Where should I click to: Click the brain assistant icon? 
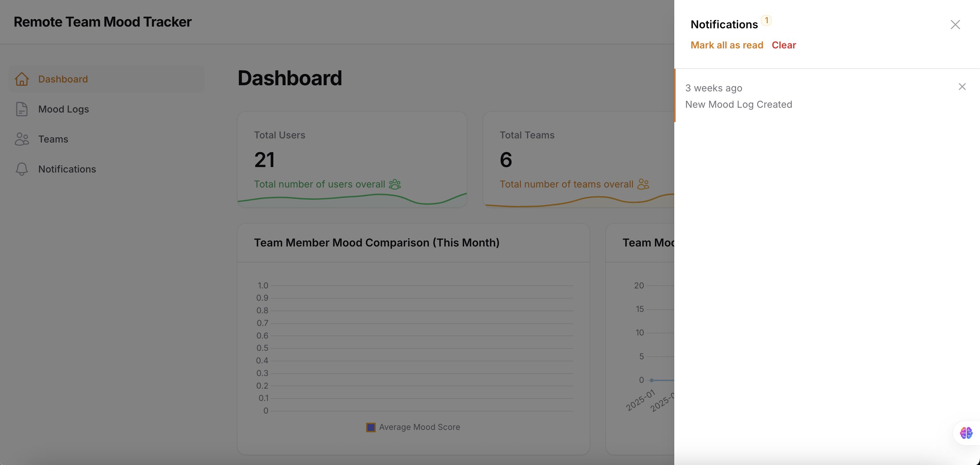[x=966, y=433]
